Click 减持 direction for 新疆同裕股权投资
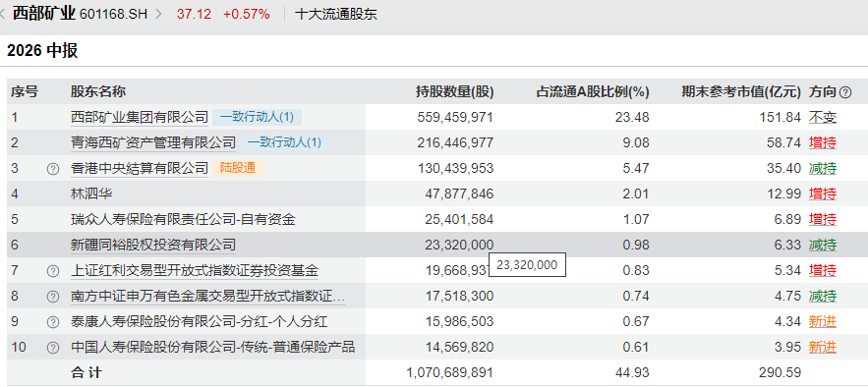 pyautogui.click(x=822, y=245)
